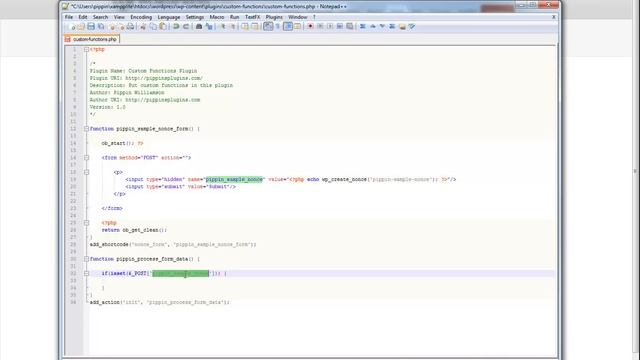Viewport: 640px width, 360px height.
Task: Open the User Defined Language dialog icon
Action: click(x=298, y=27)
